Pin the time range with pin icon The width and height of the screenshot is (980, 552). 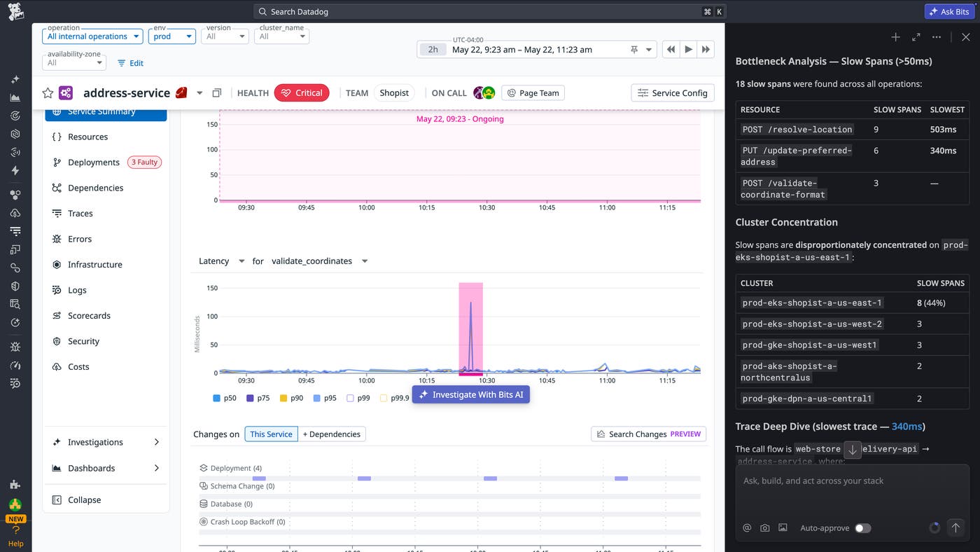[x=633, y=50]
